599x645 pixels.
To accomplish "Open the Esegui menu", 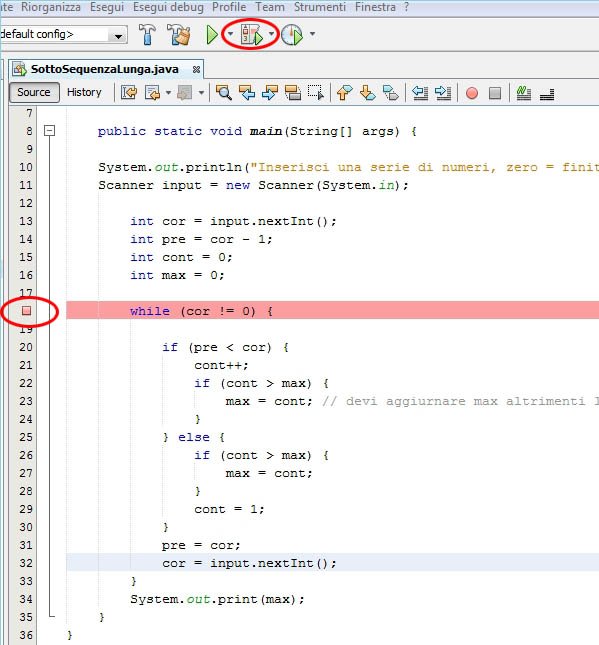I will pyautogui.click(x=107, y=7).
